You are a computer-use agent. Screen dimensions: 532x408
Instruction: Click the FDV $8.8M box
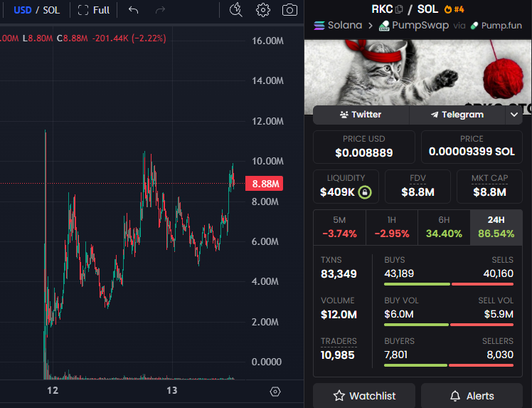coord(417,187)
